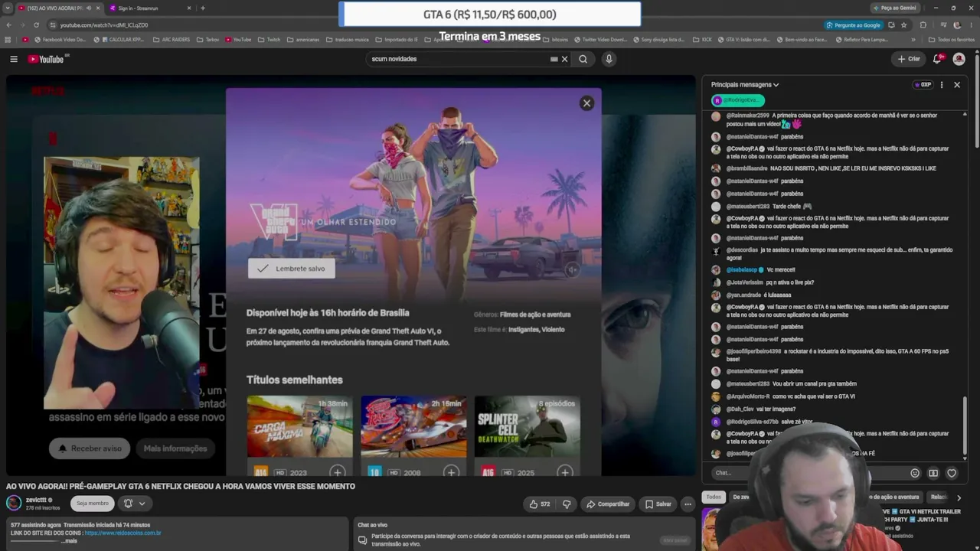Open the YouTube guide hamburger menu
980x551 pixels.
14,59
